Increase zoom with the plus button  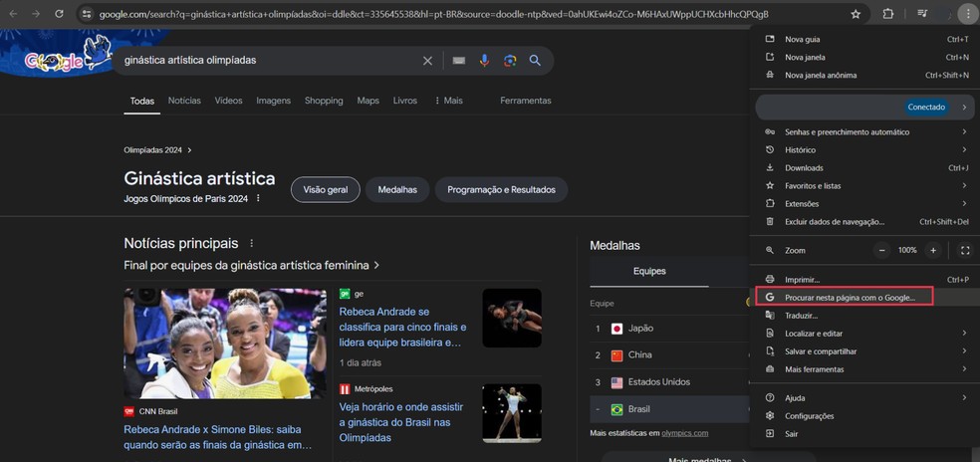[x=933, y=250]
